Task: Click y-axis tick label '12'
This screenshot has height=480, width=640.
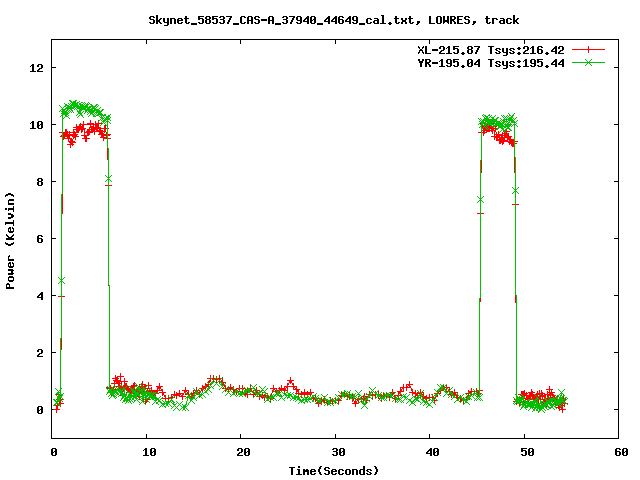Action: pyautogui.click(x=36, y=68)
